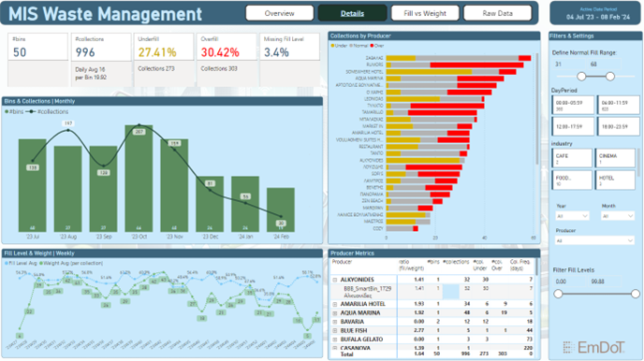Click the Normal Fill Range upper slider handle
The width and height of the screenshot is (644, 361).
coord(610,77)
